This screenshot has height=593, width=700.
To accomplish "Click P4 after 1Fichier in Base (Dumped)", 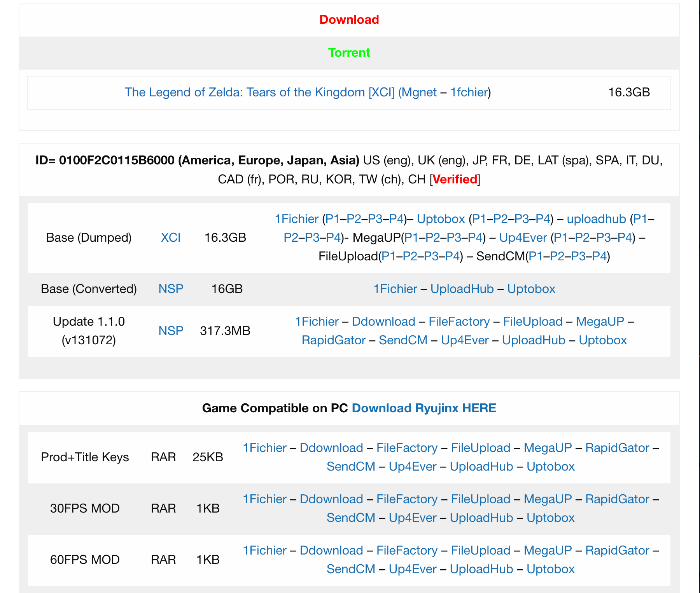I will click(396, 219).
